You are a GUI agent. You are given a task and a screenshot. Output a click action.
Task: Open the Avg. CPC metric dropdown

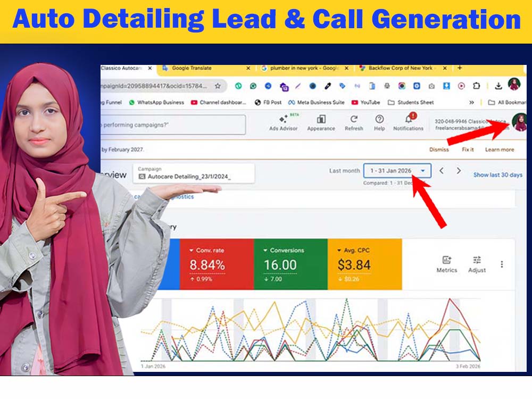pos(353,251)
